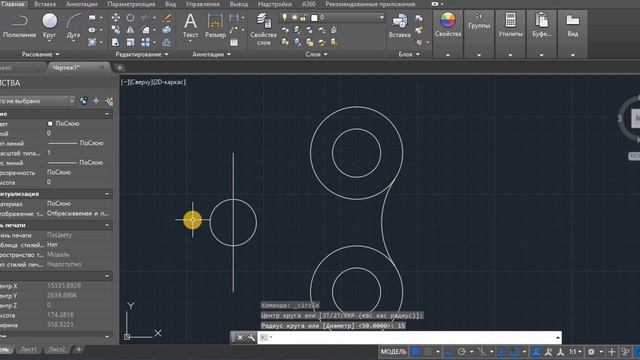This screenshot has width=640, height=360.
Task: Activate the Mirror tool
Action: 130,30
